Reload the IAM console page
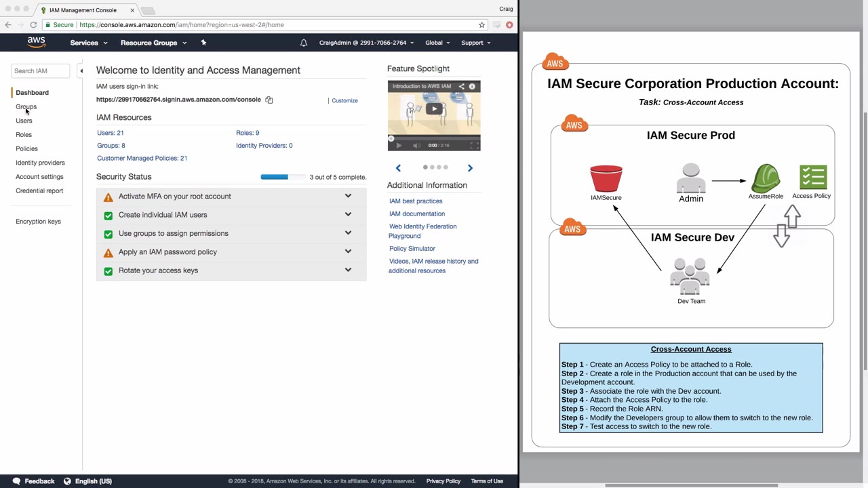This screenshot has width=868, height=488. tap(33, 25)
